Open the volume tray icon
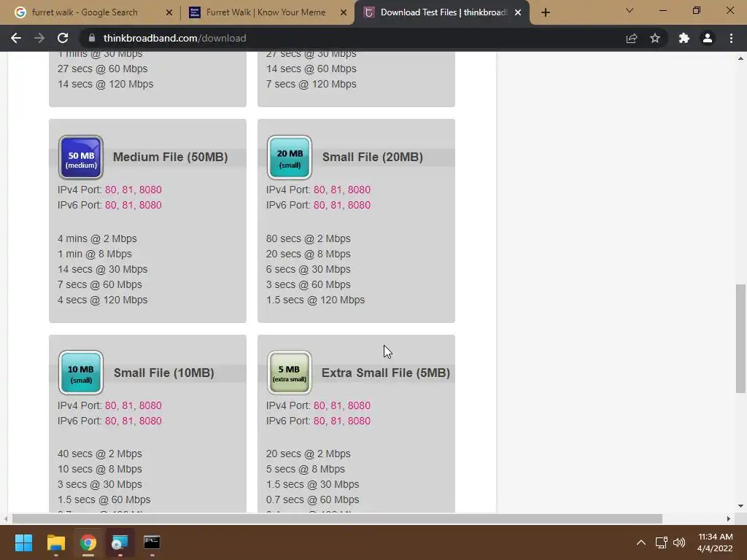747x560 pixels. pos(679,542)
